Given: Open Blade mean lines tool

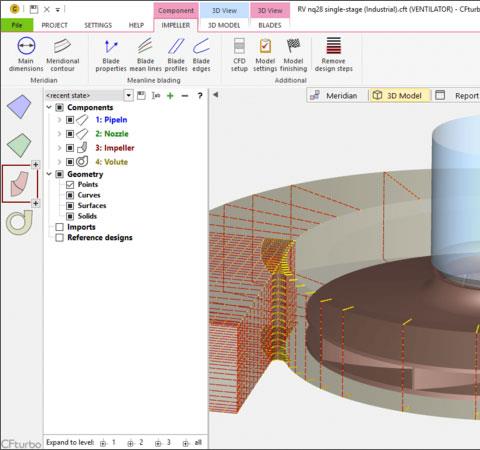Looking at the screenshot, I should [x=145, y=54].
